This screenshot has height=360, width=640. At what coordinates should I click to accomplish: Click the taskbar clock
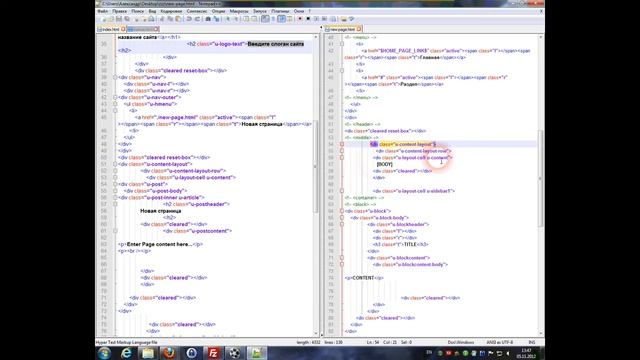(526, 353)
